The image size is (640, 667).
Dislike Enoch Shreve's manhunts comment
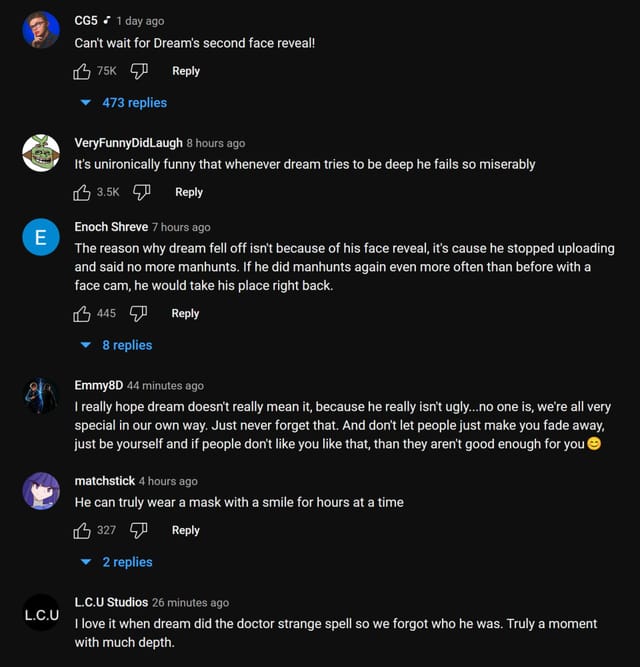point(139,314)
